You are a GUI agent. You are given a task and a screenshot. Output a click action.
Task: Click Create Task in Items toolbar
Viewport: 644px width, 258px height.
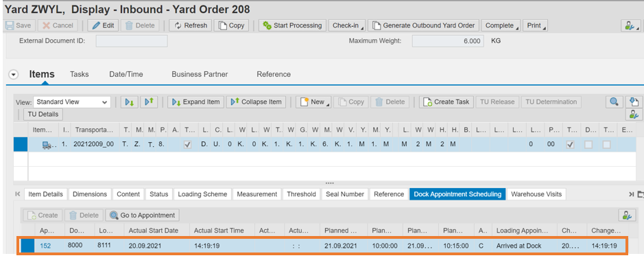click(446, 102)
